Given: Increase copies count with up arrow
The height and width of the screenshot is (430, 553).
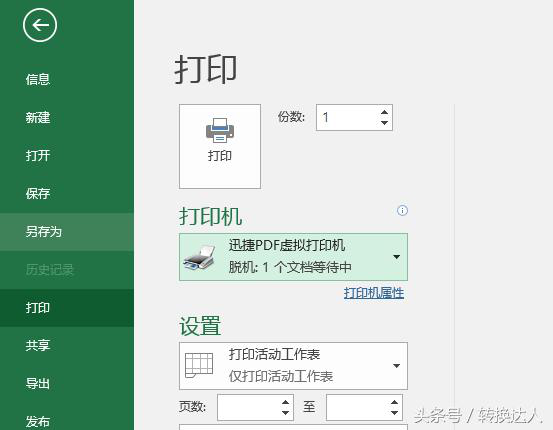Looking at the screenshot, I should click(x=384, y=112).
